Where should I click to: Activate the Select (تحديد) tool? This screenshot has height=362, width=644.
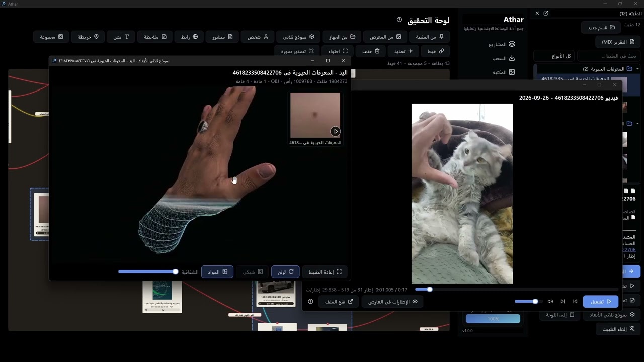click(x=404, y=51)
